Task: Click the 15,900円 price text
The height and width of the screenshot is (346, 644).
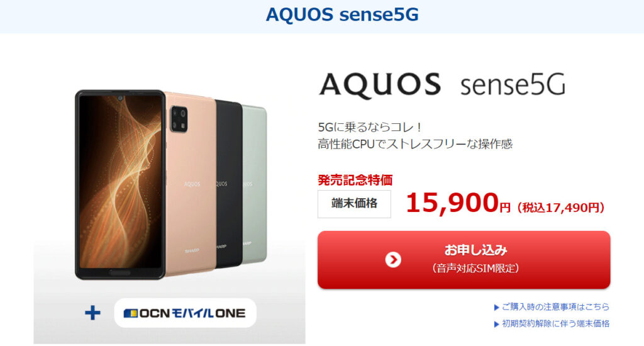Action: 458,203
